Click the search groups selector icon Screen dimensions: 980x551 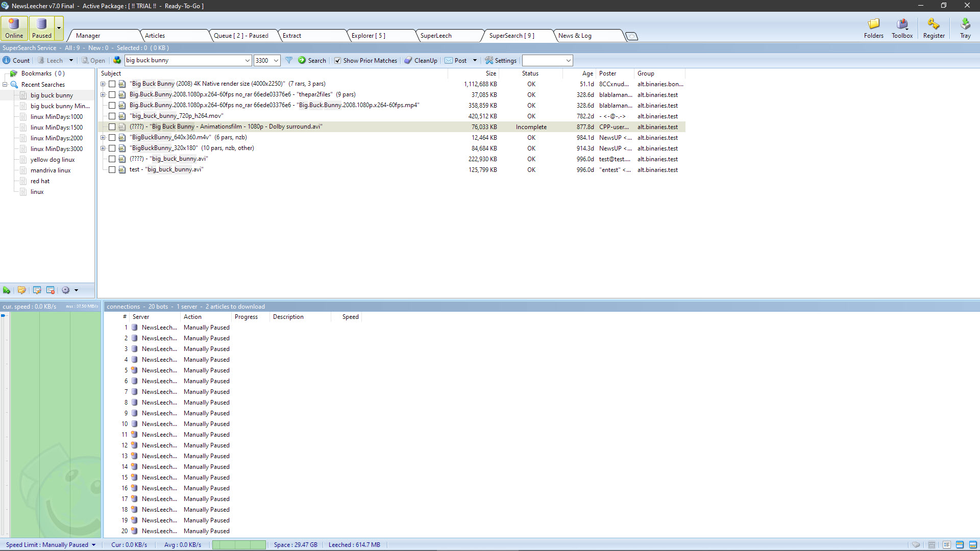pyautogui.click(x=117, y=60)
